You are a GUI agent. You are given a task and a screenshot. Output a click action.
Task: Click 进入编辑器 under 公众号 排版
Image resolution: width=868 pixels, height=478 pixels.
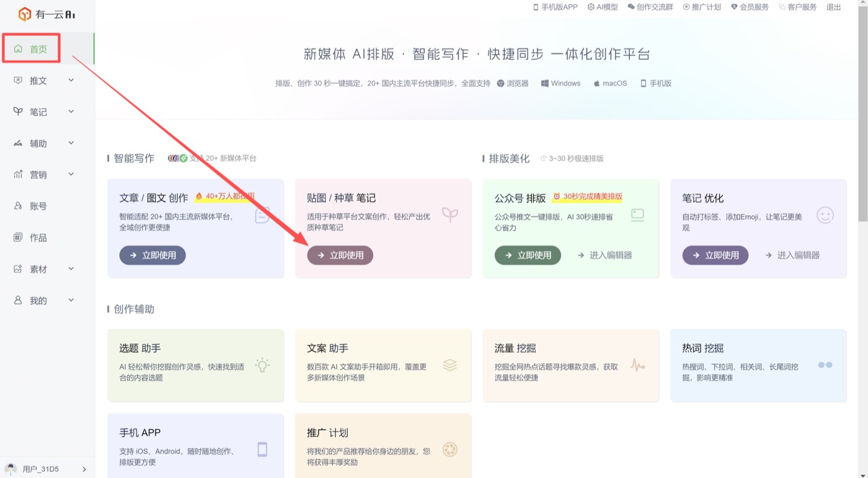[604, 255]
